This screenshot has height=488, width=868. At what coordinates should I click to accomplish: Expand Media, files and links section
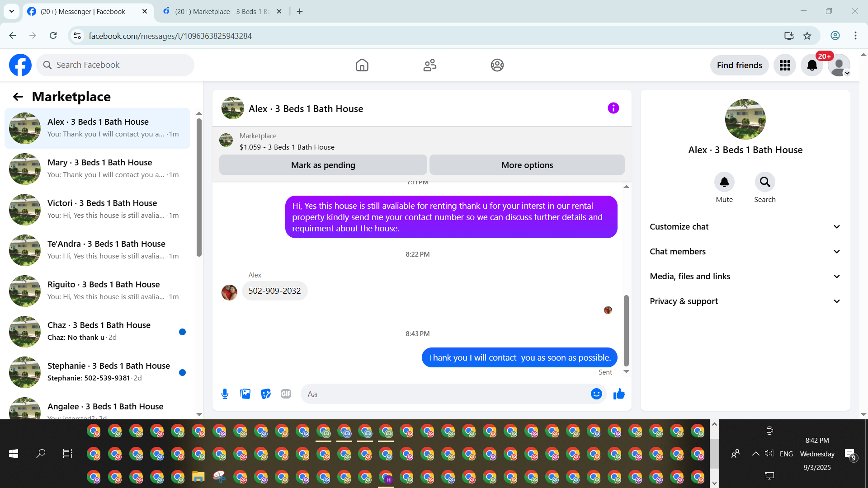click(745, 277)
